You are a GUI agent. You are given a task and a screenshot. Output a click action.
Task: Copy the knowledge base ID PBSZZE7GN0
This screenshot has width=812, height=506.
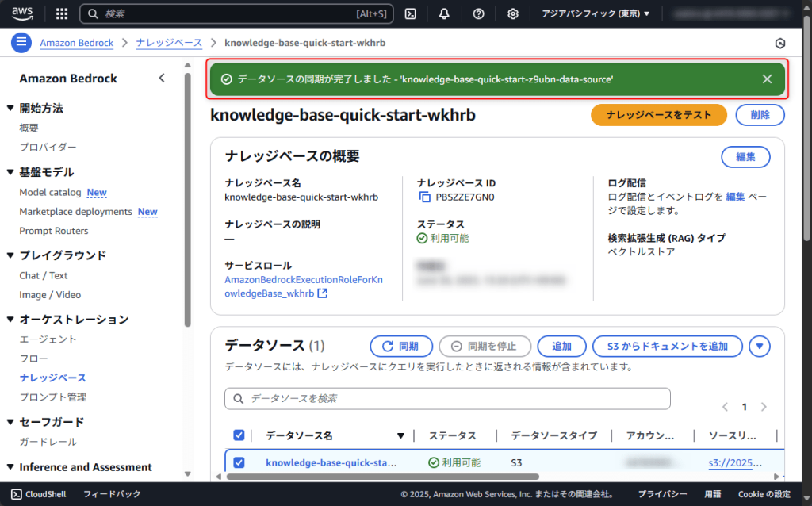[x=425, y=197]
